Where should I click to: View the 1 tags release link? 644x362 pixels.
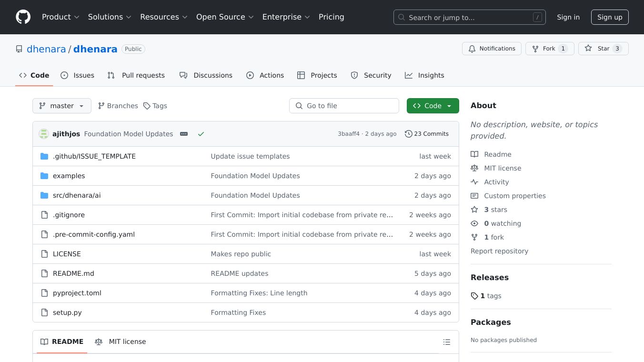[x=486, y=296]
